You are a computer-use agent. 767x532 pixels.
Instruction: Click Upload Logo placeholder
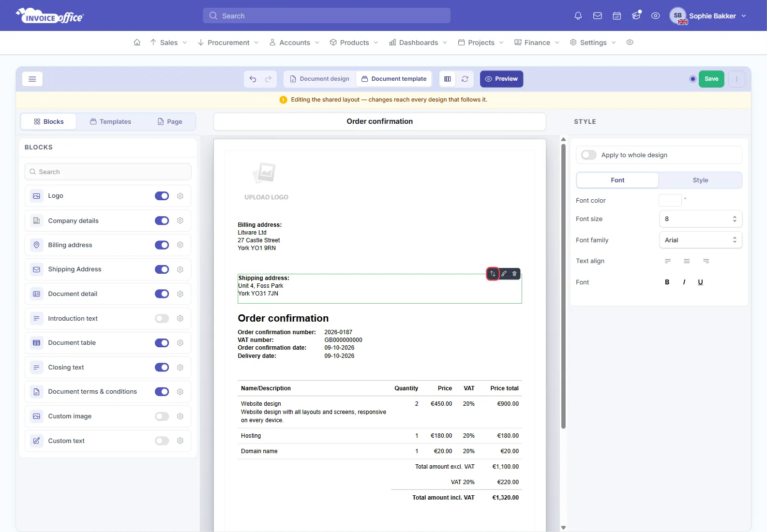point(266,181)
